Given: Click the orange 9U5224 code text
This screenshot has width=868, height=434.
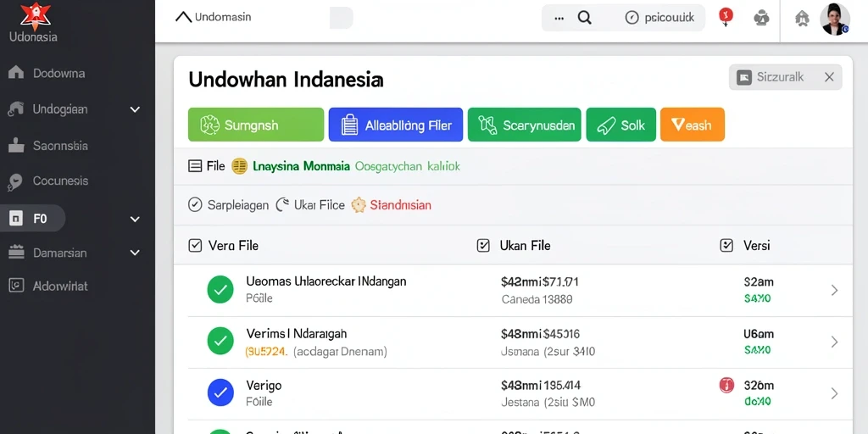Looking at the screenshot, I should pyautogui.click(x=265, y=351).
